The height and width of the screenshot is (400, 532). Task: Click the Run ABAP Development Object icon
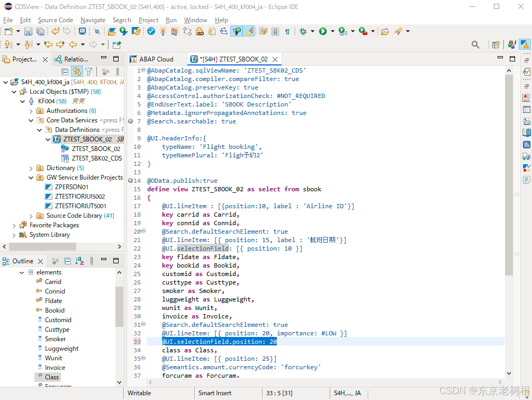(x=123, y=32)
